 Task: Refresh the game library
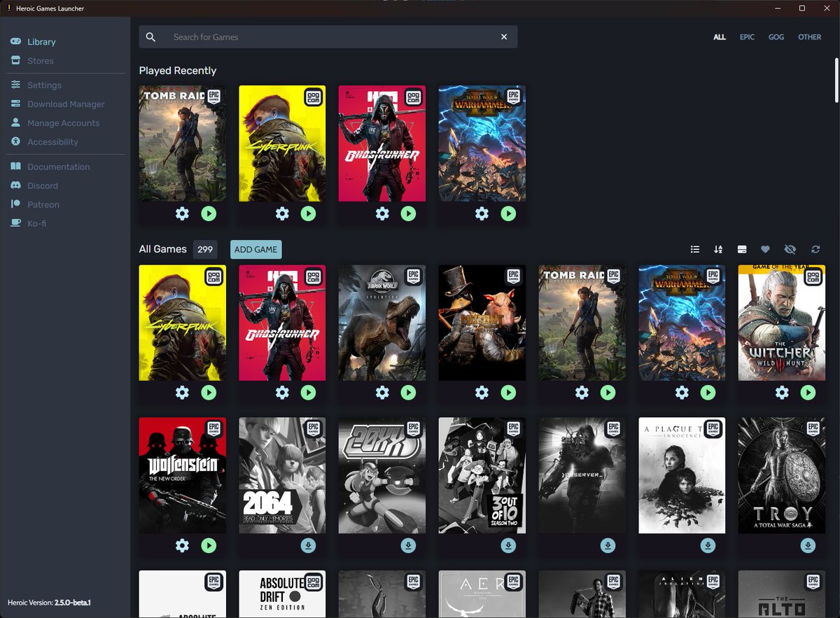click(815, 249)
